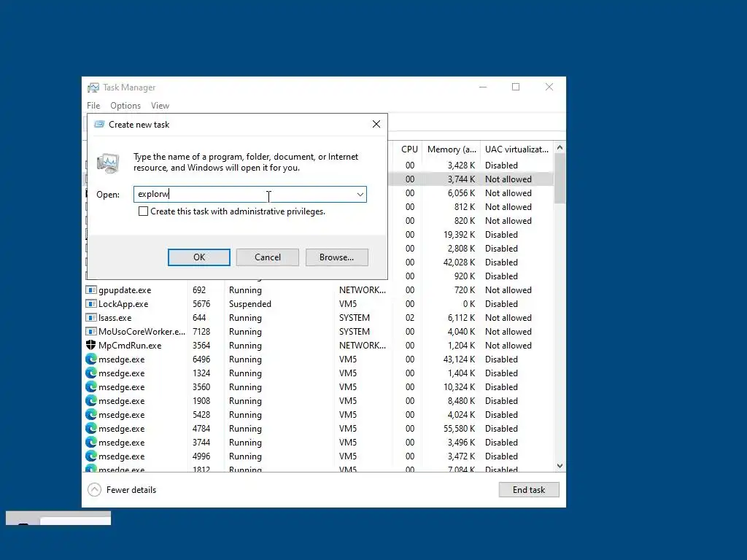Image resolution: width=747 pixels, height=560 pixels.
Task: Click the 6,112 K memory value
Action: pos(461,318)
